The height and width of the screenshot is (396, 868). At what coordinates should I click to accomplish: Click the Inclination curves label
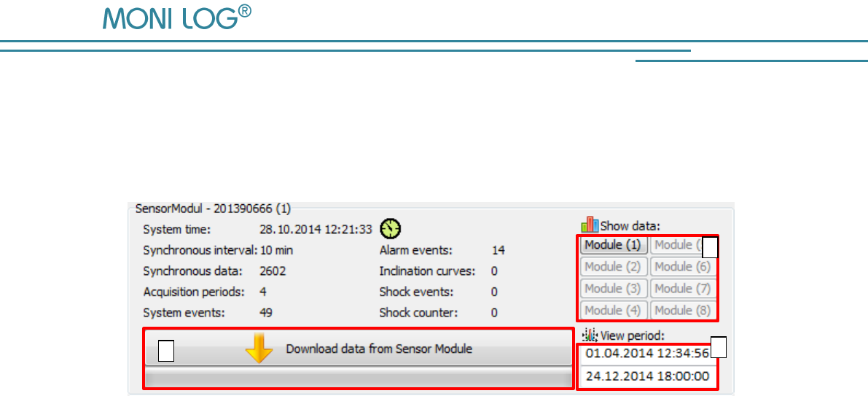pyautogui.click(x=427, y=271)
